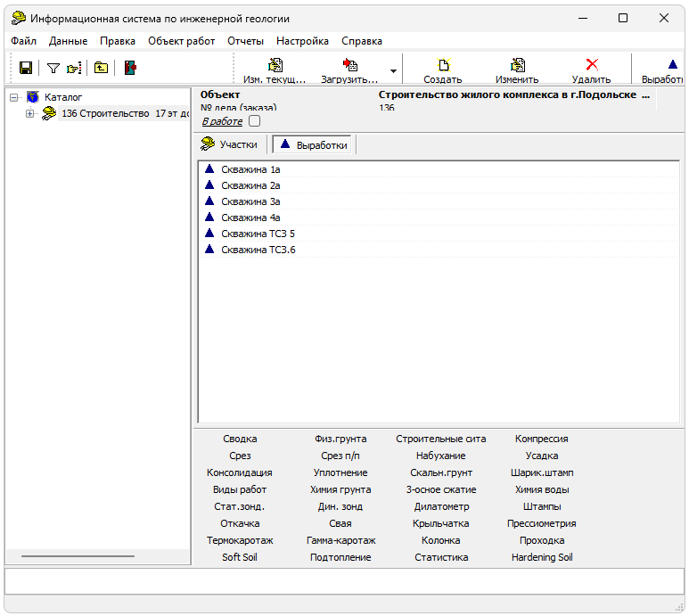Click the Exit door icon
Image resolution: width=689 pixels, height=616 pixels.
pos(130,68)
